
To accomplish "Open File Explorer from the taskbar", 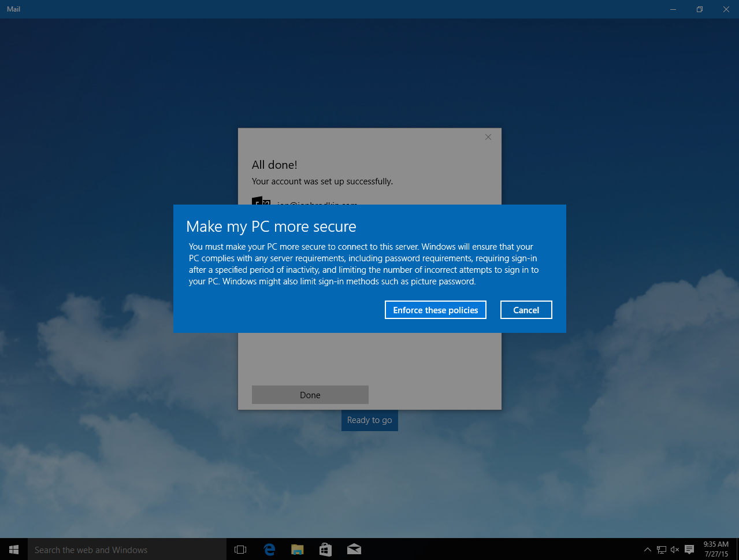I will click(298, 550).
